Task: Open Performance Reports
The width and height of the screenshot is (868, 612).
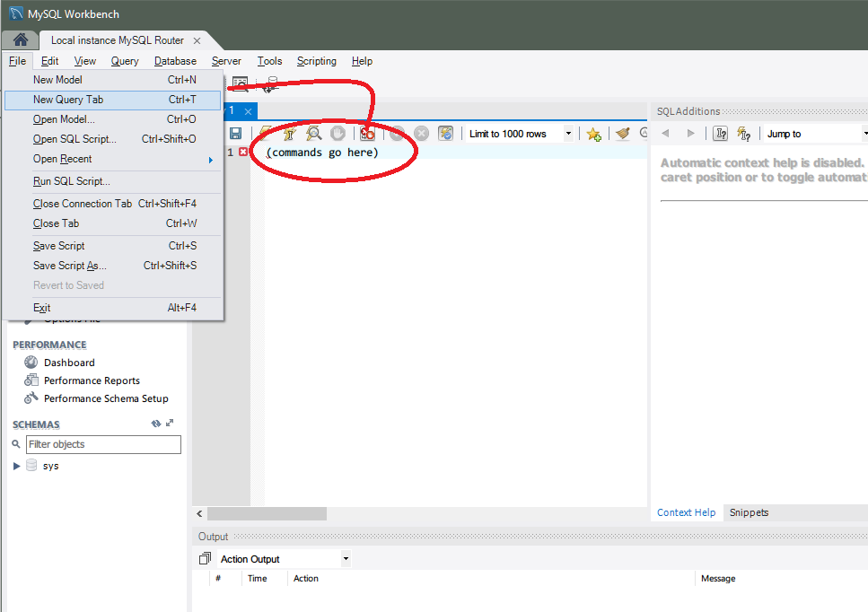Action: pos(92,380)
